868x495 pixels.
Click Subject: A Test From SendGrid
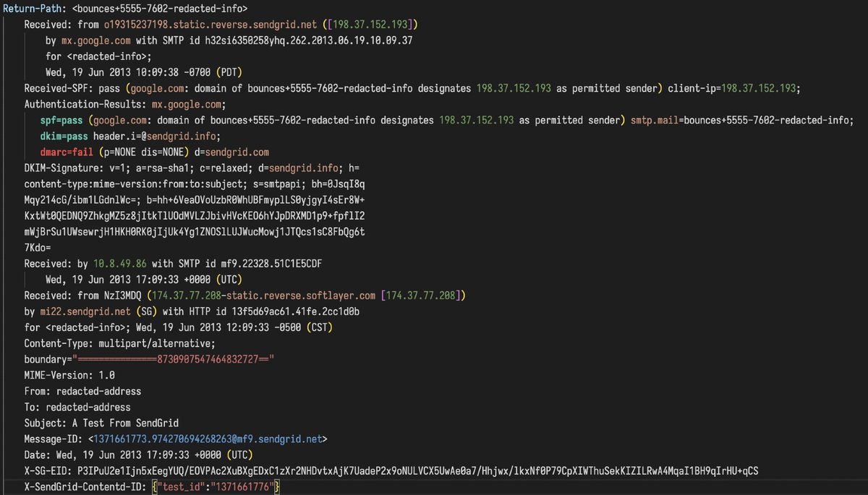click(101, 423)
